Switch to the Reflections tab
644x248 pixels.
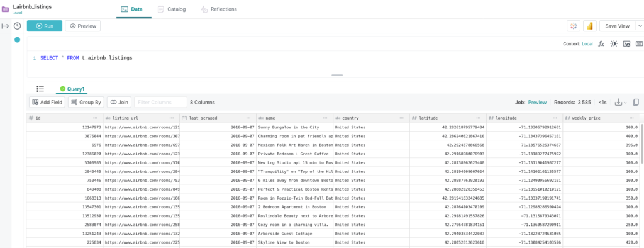[218, 9]
